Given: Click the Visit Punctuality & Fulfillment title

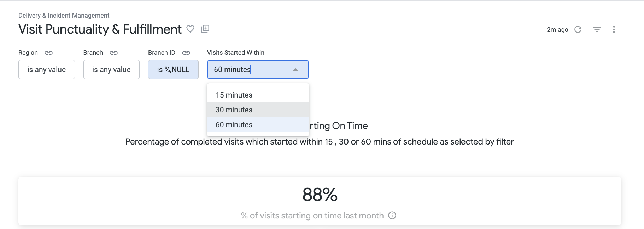Looking at the screenshot, I should coord(100,29).
